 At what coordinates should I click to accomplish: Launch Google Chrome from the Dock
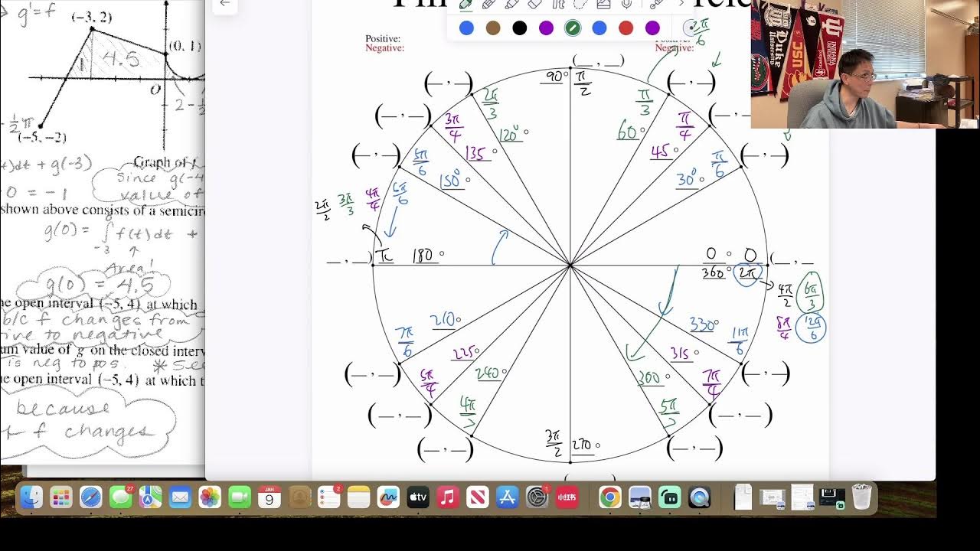(610, 497)
